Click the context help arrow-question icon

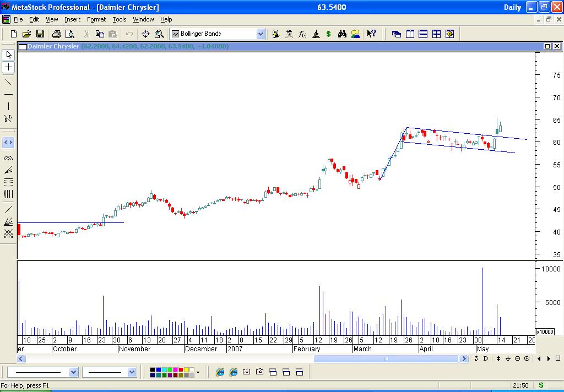[x=372, y=34]
